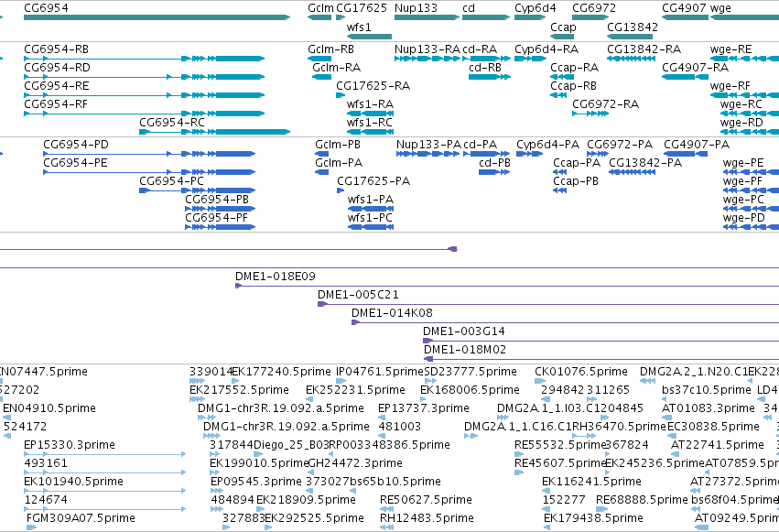Viewport: 779px width, 532px height.
Task: Click EST SD23777.5prime
Action: (x=431, y=381)
